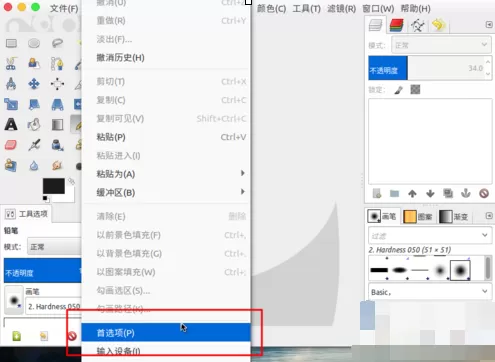The image size is (495, 362).
Task: Select the Scissors Select tool
Action: coord(11,63)
